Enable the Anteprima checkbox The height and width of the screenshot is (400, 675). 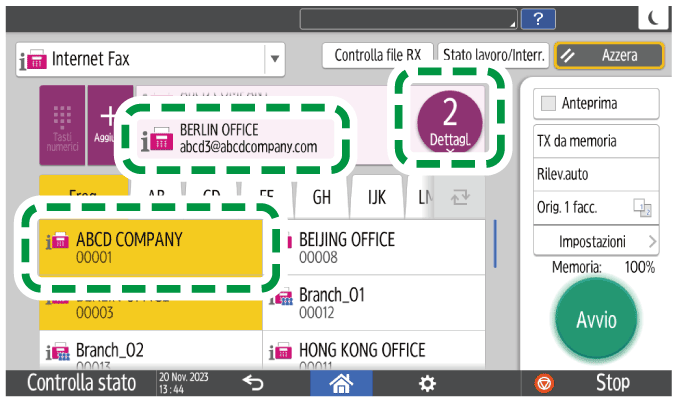coord(548,103)
